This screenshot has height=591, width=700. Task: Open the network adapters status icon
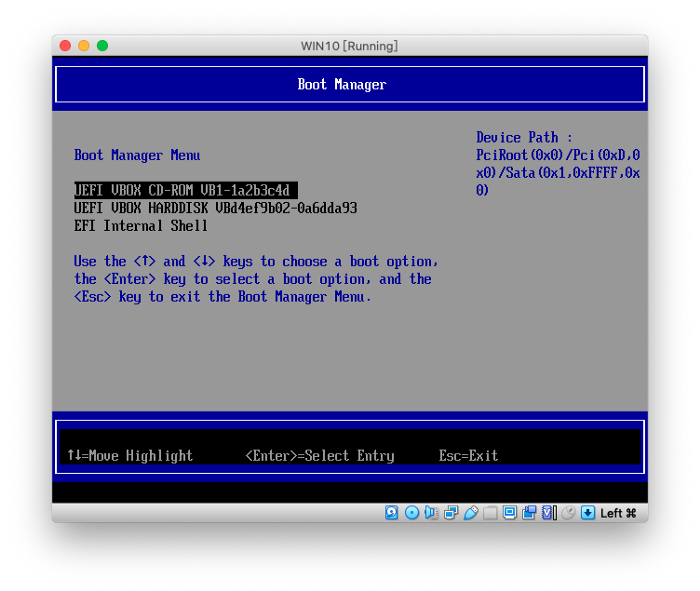pyautogui.click(x=451, y=513)
